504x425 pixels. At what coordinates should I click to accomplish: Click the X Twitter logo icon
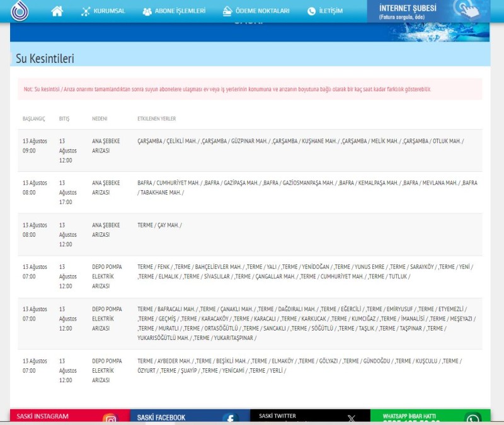coord(352,418)
